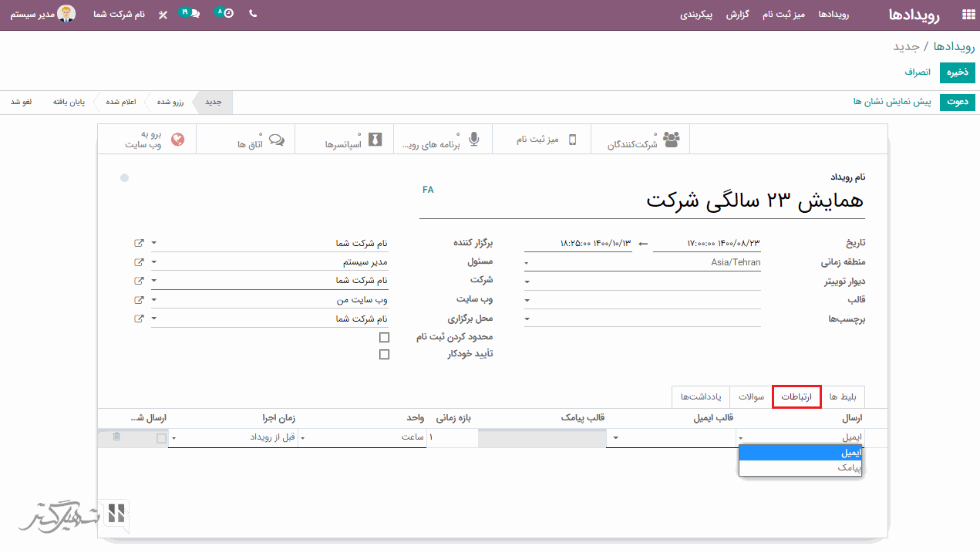The height and width of the screenshot is (553, 980).
Task: Enable 'محدود کردن ثبت نام' checkbox
Action: tap(384, 337)
